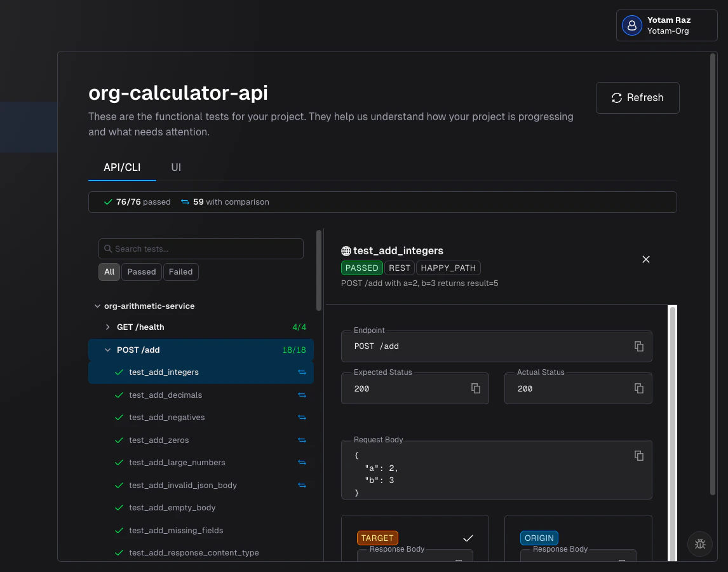Viewport: 728px width, 572px height.
Task: Select the Passed test filter
Action: click(141, 272)
